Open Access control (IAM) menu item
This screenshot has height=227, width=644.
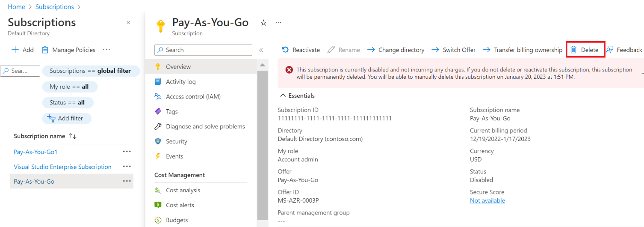(x=193, y=97)
